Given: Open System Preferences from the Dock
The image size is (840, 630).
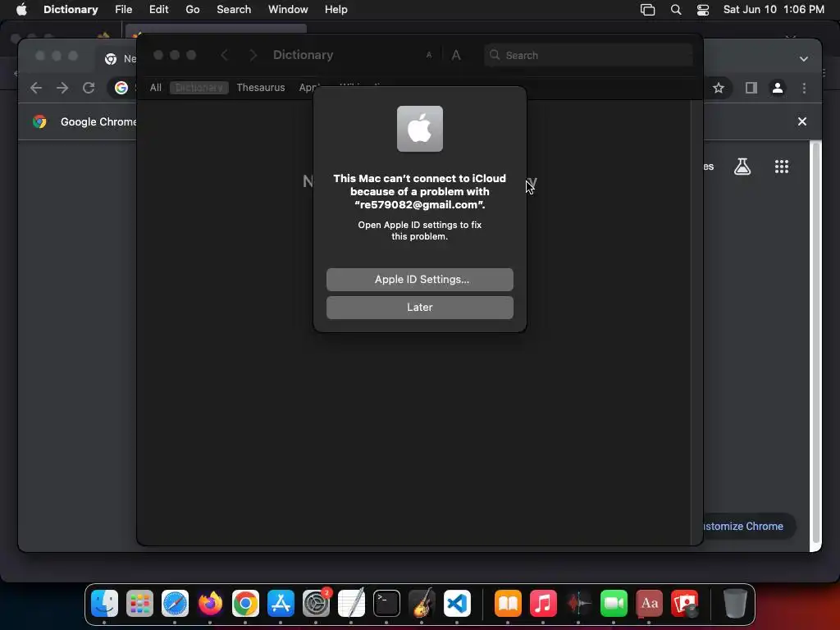Looking at the screenshot, I should click(316, 604).
